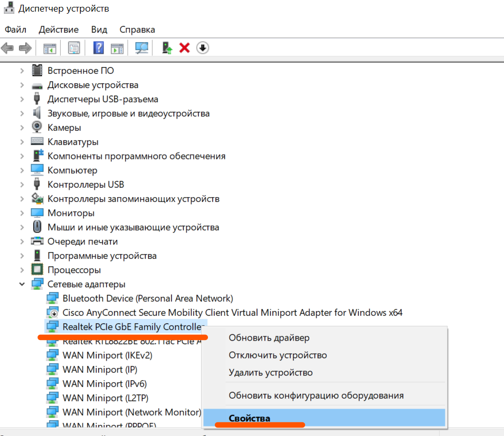
Task: Choose Обновить драйвер from context menu
Action: tap(325, 338)
